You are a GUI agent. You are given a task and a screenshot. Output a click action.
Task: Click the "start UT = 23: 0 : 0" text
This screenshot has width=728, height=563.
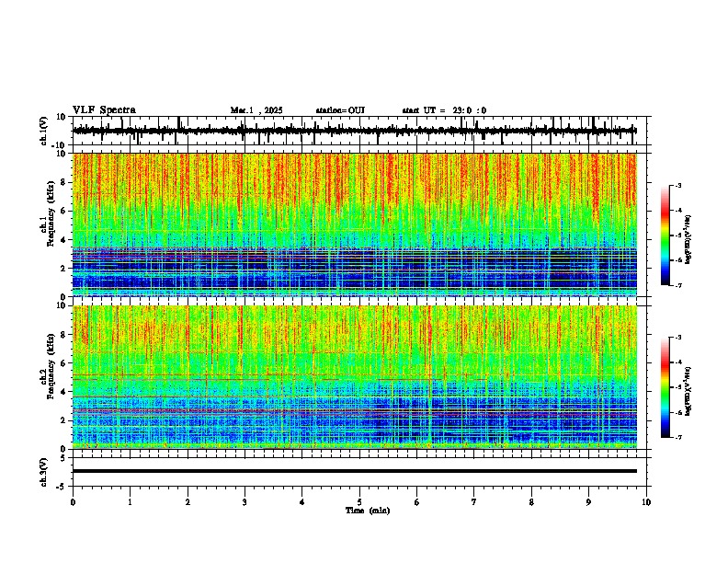tap(444, 110)
